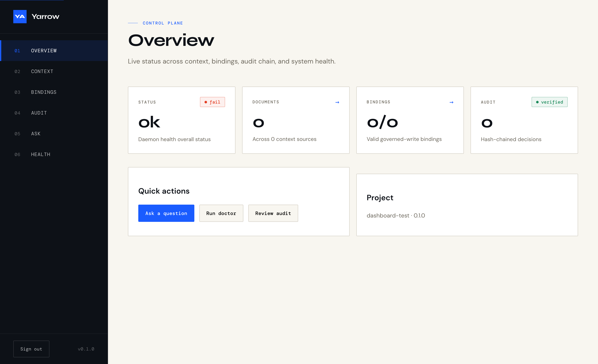
Task: Click the Quick actions heading
Action: [x=164, y=191]
